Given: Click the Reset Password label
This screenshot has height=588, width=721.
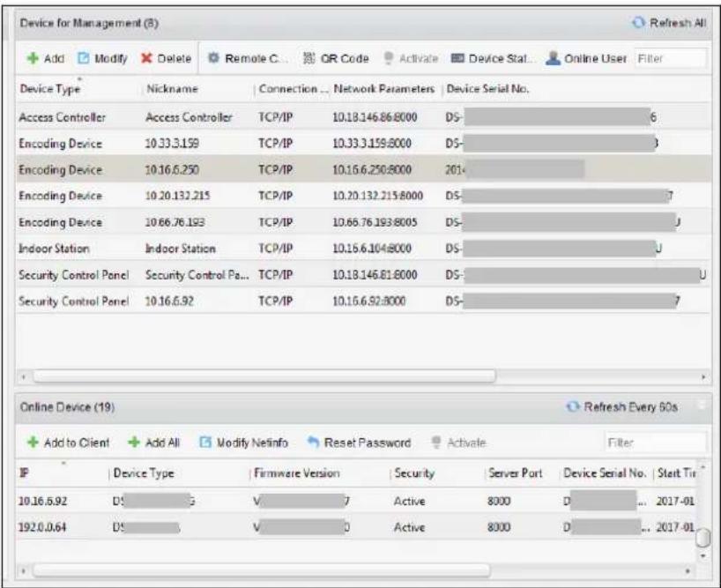Looking at the screenshot, I should click(368, 443).
